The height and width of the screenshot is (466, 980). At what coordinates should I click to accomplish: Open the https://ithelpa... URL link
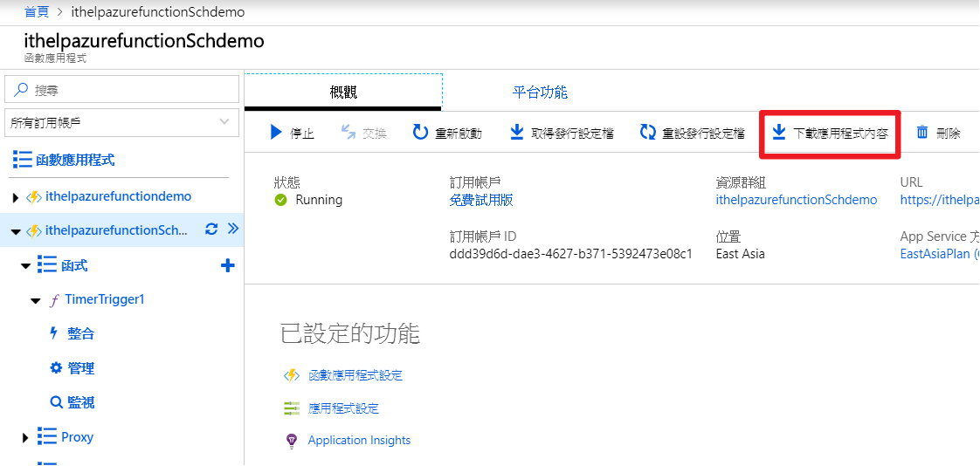[940, 200]
